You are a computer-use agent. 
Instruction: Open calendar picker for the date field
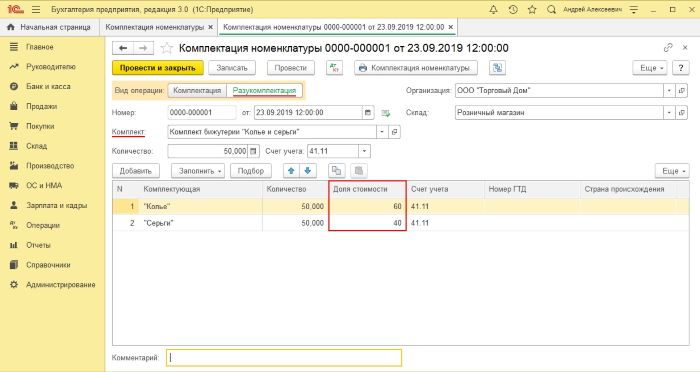pos(368,113)
